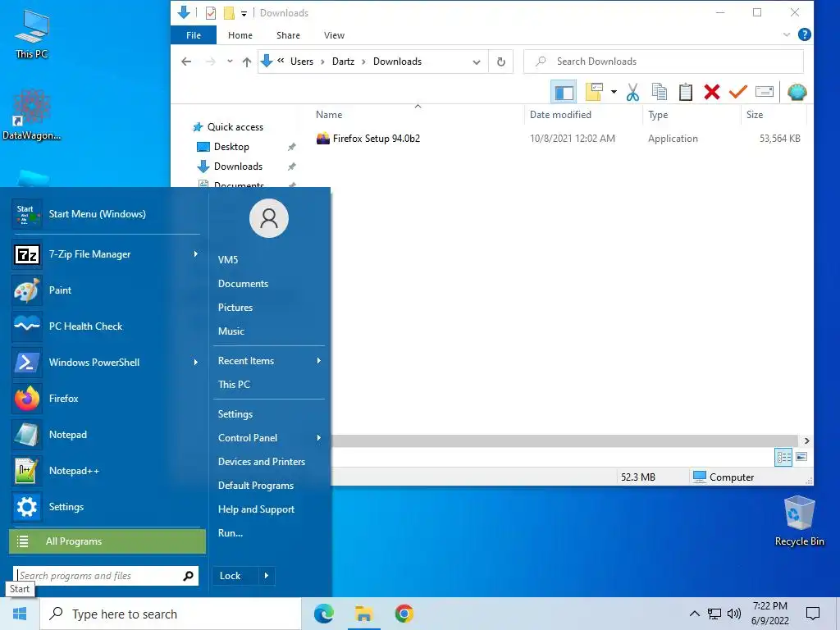This screenshot has width=840, height=630.
Task: Expand 7-Zip File Manager submenu arrow
Action: coord(195,254)
